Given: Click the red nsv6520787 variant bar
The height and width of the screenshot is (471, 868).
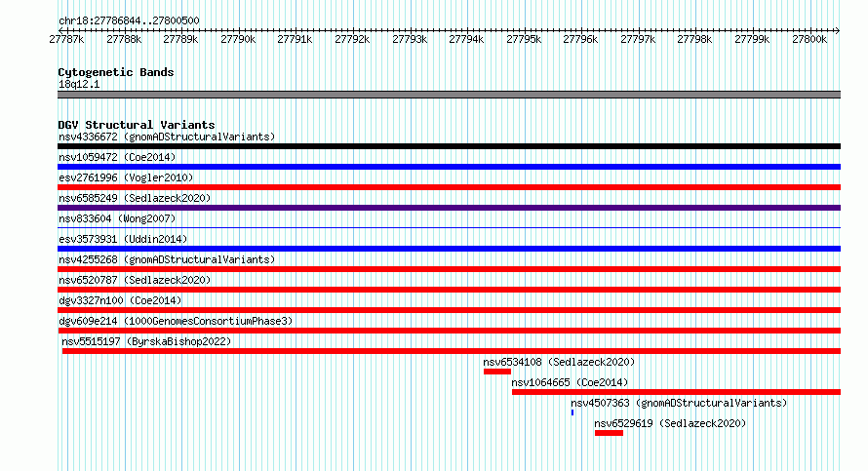Looking at the screenshot, I should (449, 290).
